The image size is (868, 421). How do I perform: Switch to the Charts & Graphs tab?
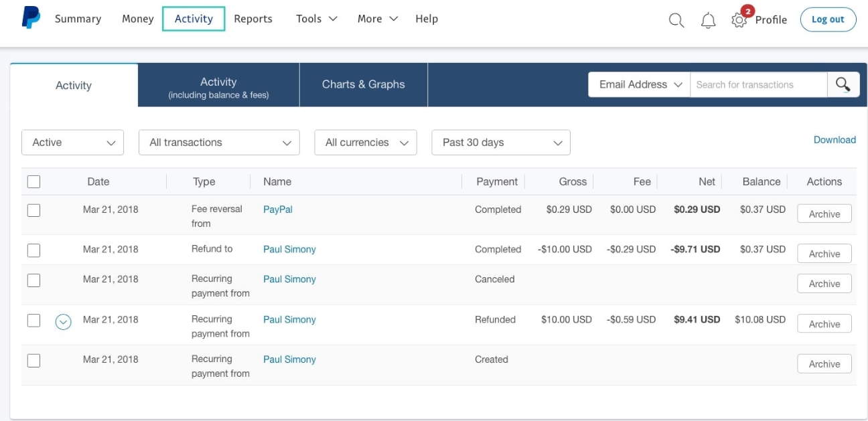point(363,84)
